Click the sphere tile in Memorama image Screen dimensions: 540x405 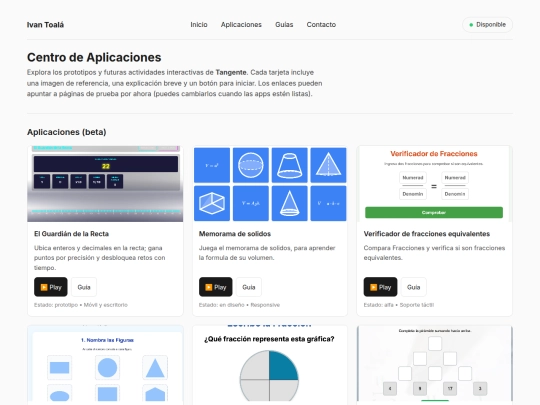[251, 165]
